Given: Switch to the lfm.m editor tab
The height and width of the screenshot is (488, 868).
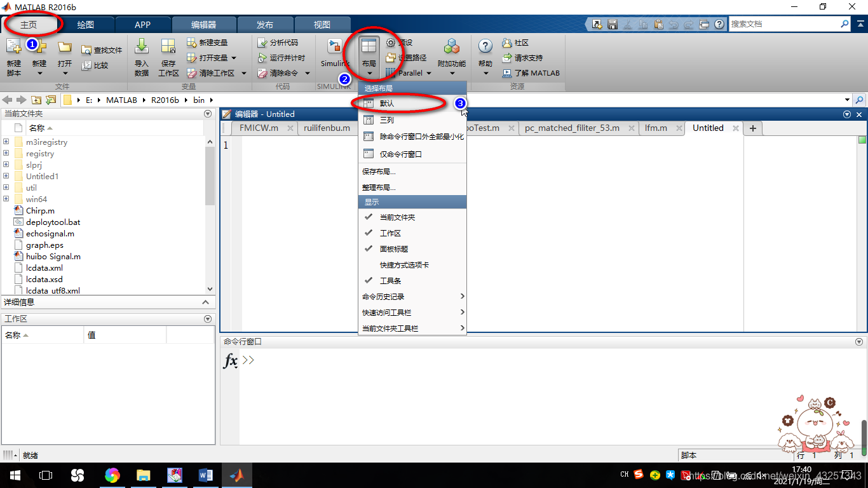Looking at the screenshot, I should [x=656, y=128].
